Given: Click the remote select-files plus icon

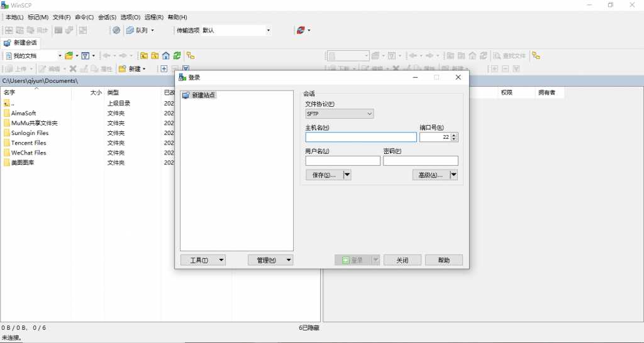Looking at the screenshot, I should (494, 69).
